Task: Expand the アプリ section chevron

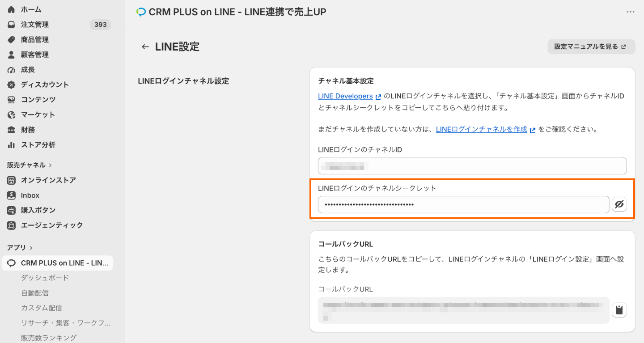Action: coord(31,248)
